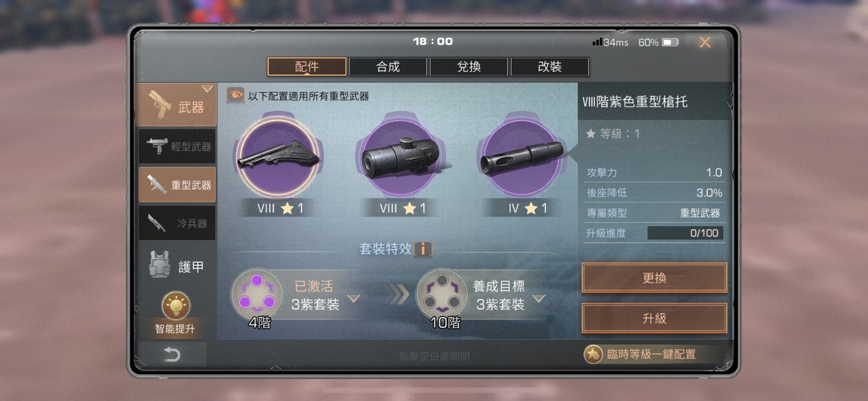Open the 護甲 armor vest category
This screenshot has width=868, height=401.
(177, 265)
